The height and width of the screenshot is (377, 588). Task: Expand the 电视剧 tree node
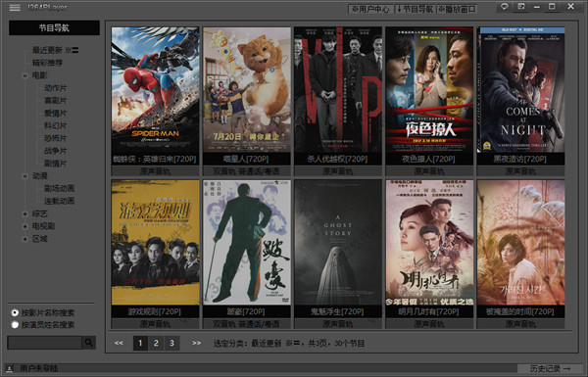[25, 226]
